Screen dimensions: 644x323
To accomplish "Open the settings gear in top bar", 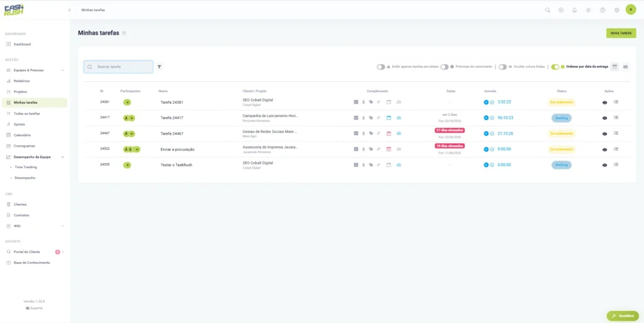I will (x=617, y=10).
